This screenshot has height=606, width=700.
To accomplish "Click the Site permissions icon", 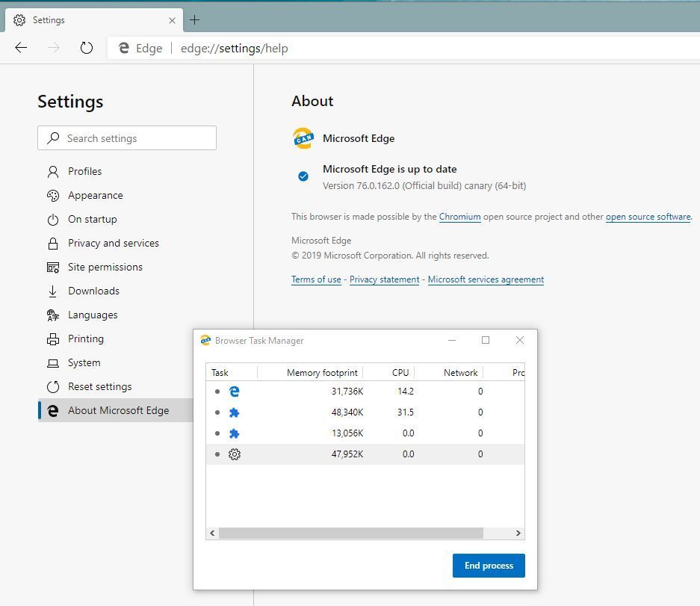I will [53, 268].
